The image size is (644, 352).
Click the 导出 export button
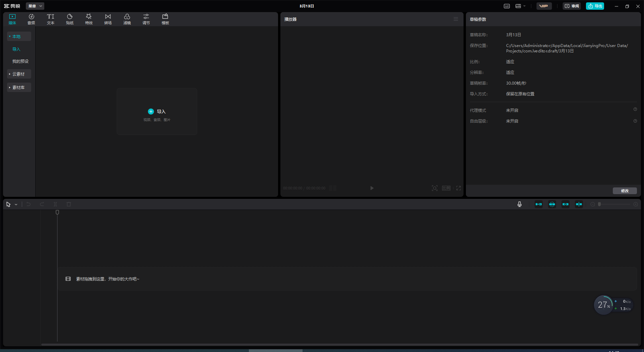click(595, 6)
